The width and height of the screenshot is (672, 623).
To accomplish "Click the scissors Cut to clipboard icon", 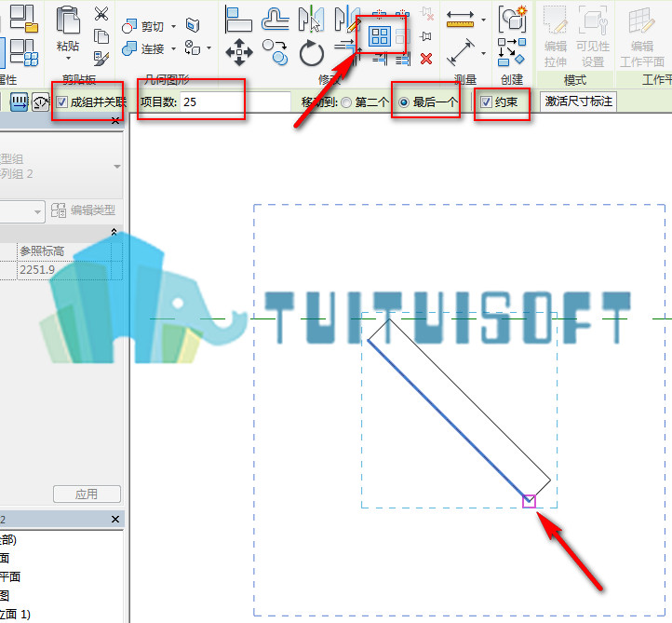I will pos(101,14).
